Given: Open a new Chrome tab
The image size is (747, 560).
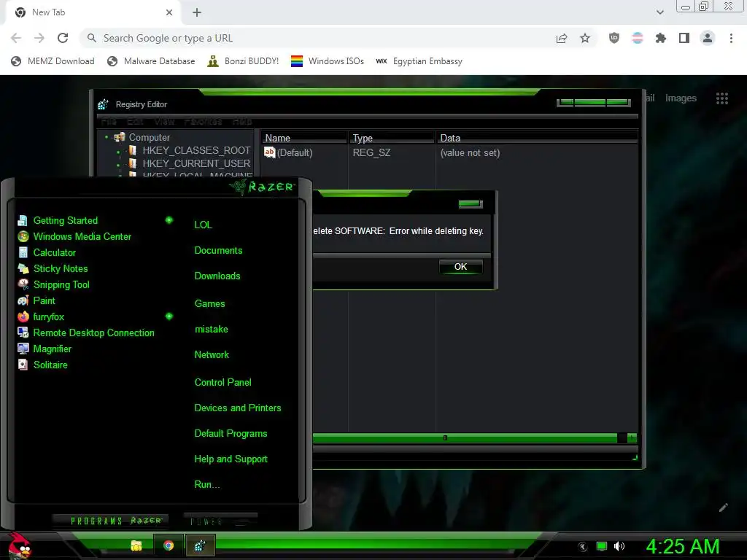Looking at the screenshot, I should click(x=197, y=12).
